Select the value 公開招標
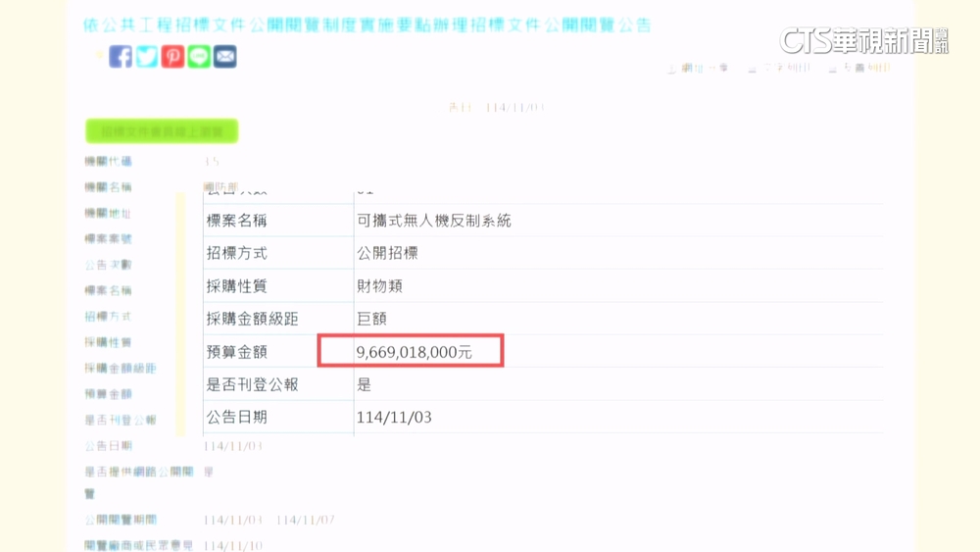The image size is (980, 552). 387,253
